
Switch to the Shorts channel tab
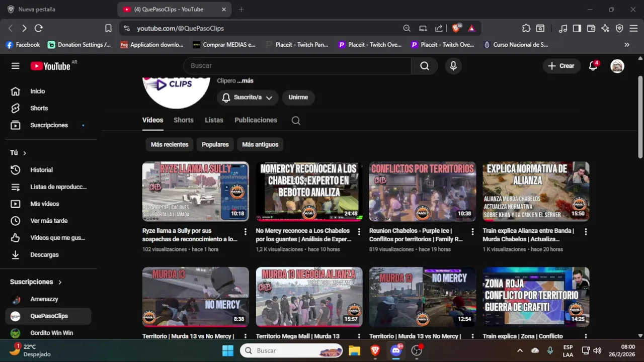(x=184, y=120)
